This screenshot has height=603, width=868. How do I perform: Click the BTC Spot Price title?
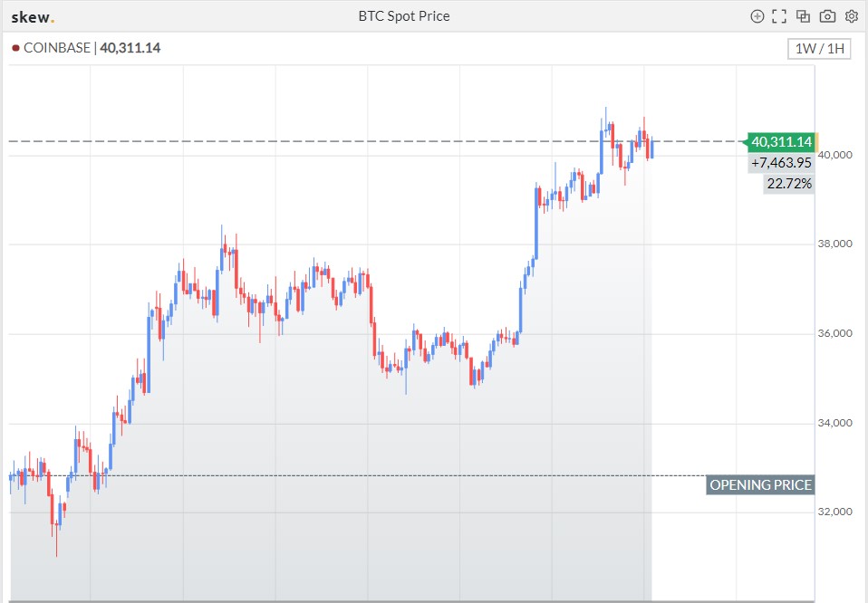[404, 16]
